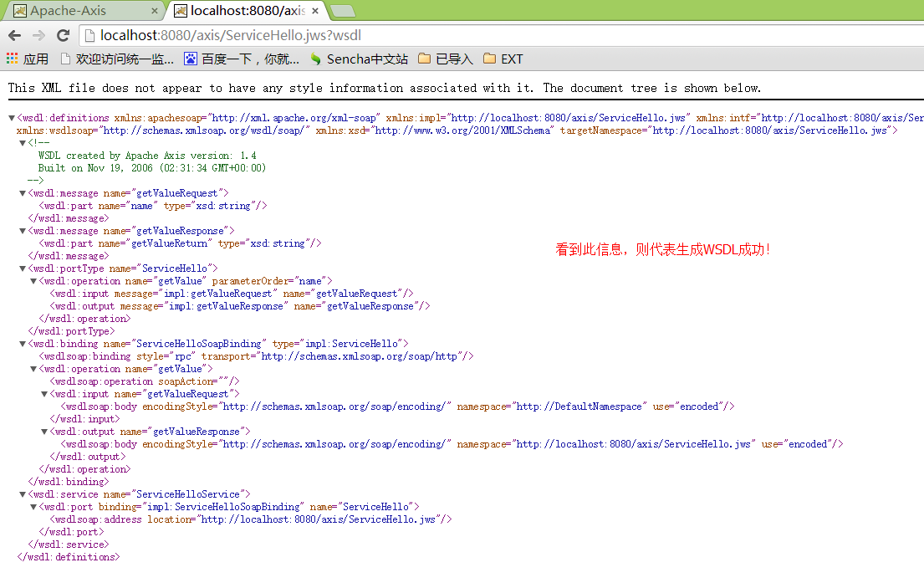924x588 pixels.
Task: Collapse the XML comment node
Action: click(x=23, y=142)
